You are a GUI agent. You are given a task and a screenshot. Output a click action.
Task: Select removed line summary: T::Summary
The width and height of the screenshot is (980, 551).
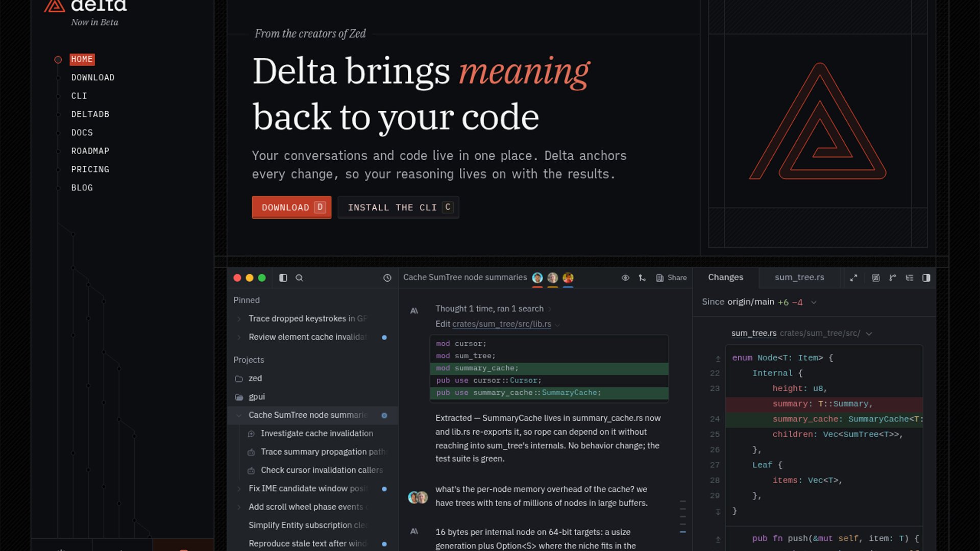(x=824, y=404)
